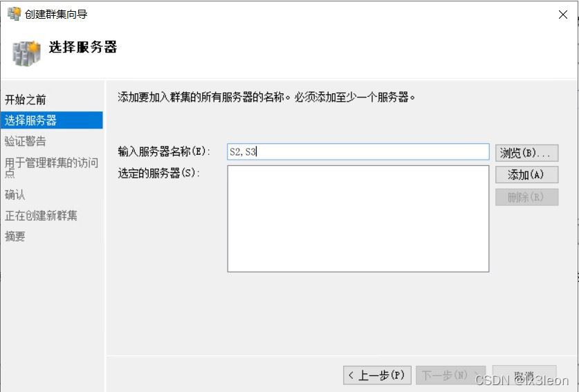Select the 验证警告 step in sidebar
Image resolution: width=579 pixels, height=392 pixels.
pyautogui.click(x=26, y=141)
